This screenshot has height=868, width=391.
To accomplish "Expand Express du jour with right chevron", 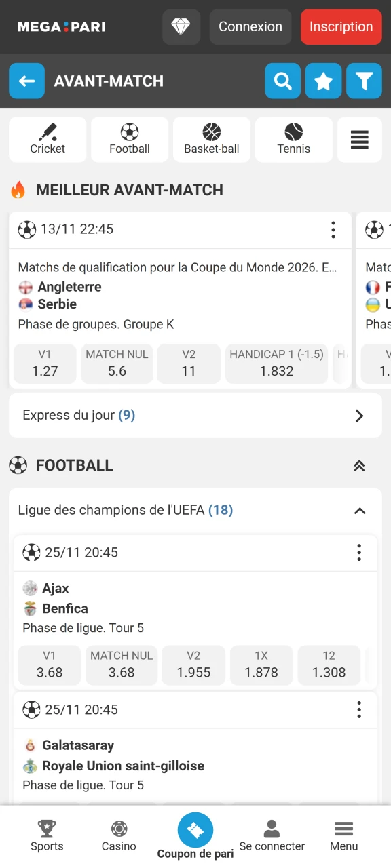I will click(359, 416).
